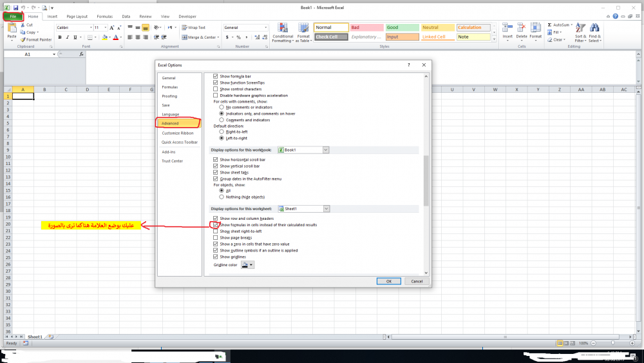Select Trust Center category

173,161
